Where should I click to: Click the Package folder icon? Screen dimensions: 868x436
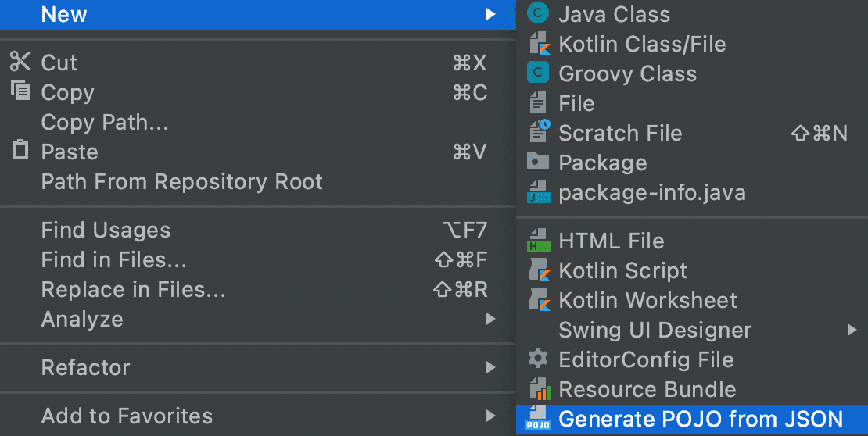[x=538, y=163]
